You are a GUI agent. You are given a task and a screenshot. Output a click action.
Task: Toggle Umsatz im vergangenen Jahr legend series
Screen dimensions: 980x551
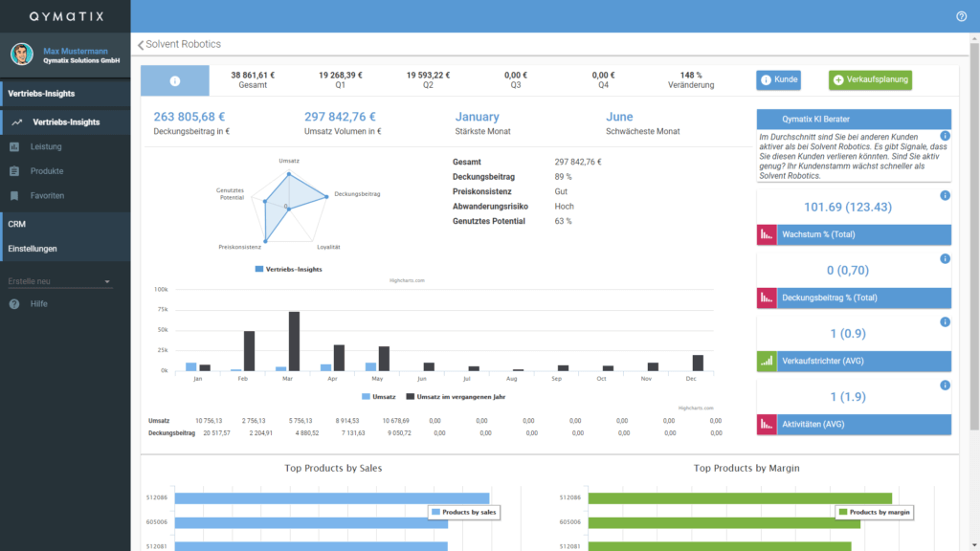456,397
